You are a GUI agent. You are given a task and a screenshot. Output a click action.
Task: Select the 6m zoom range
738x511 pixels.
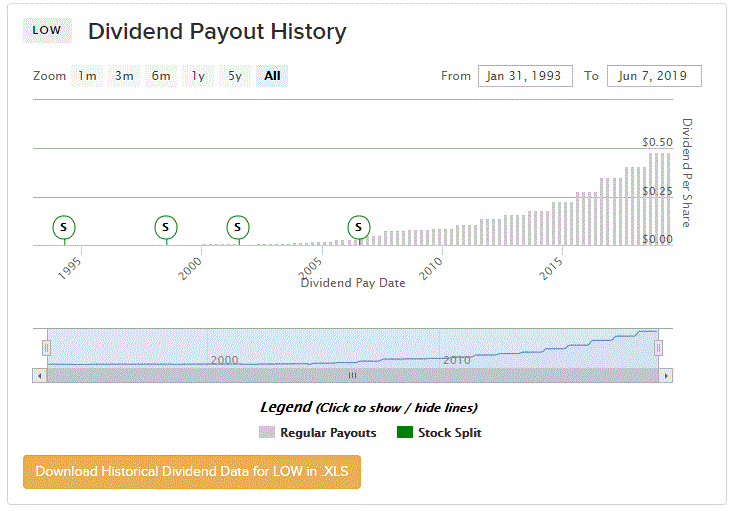(161, 76)
